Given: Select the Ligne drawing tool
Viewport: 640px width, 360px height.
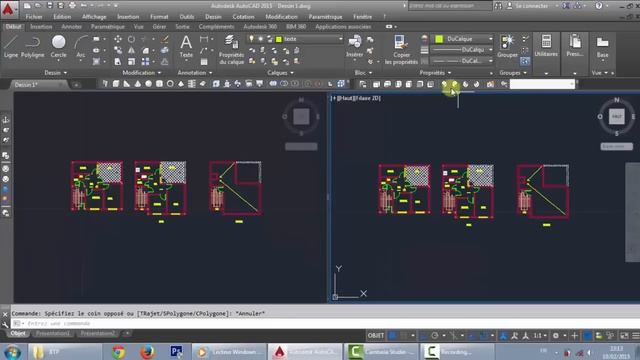Looking at the screenshot, I should [11, 46].
